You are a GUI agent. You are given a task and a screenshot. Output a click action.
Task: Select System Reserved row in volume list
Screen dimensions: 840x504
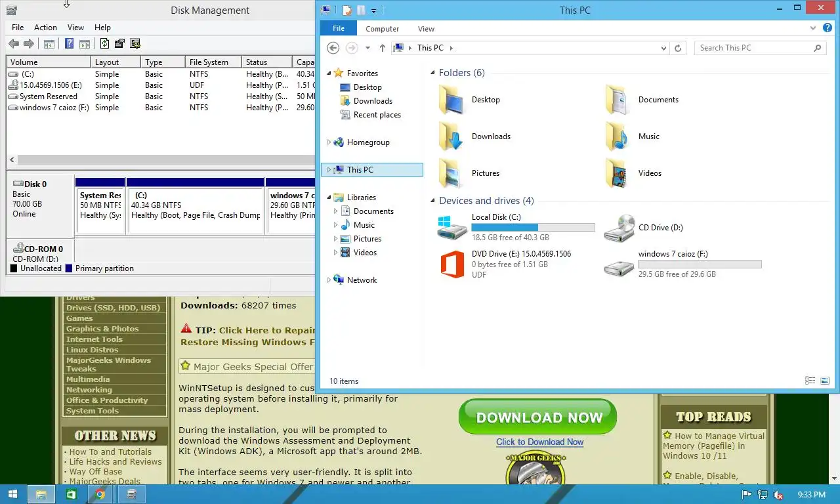coord(161,96)
